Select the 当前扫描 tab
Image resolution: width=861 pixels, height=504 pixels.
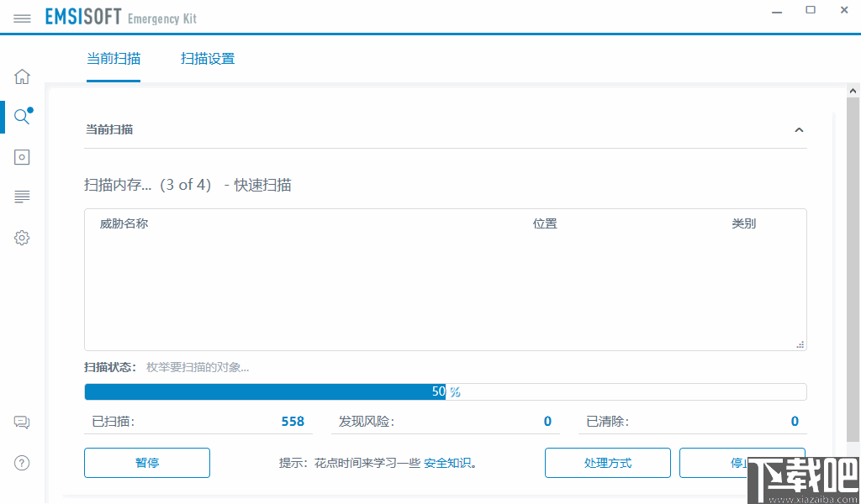pos(114,59)
